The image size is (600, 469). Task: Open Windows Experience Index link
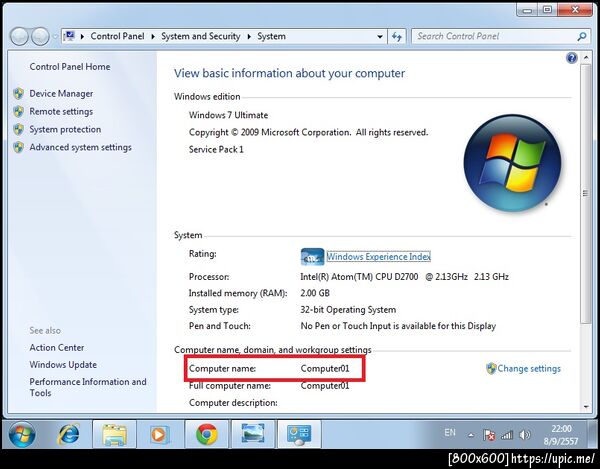pos(378,257)
